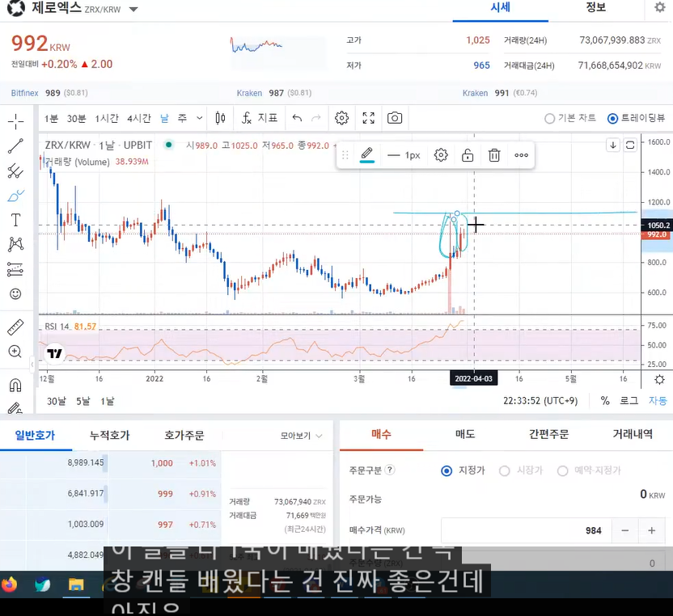
Task: Increase buy price with plus button
Action: click(x=651, y=530)
